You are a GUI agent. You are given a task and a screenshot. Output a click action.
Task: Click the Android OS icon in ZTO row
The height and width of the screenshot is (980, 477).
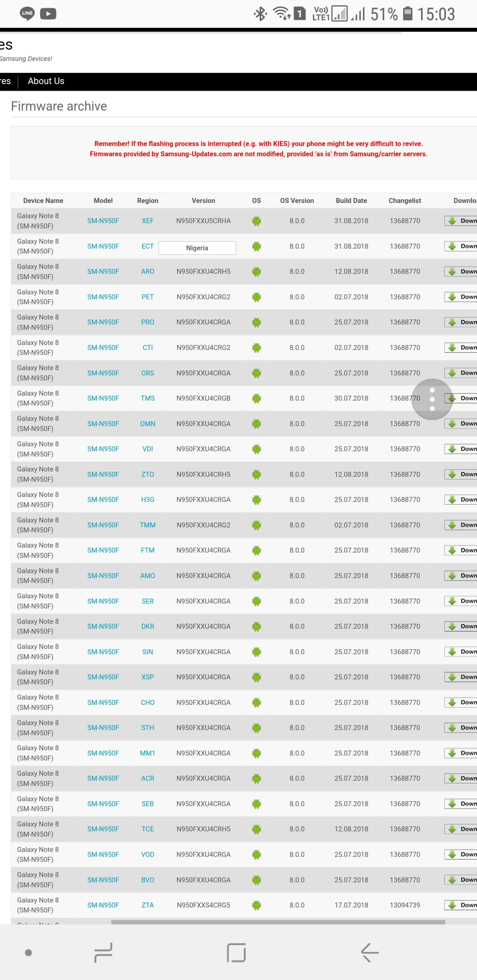click(x=257, y=474)
